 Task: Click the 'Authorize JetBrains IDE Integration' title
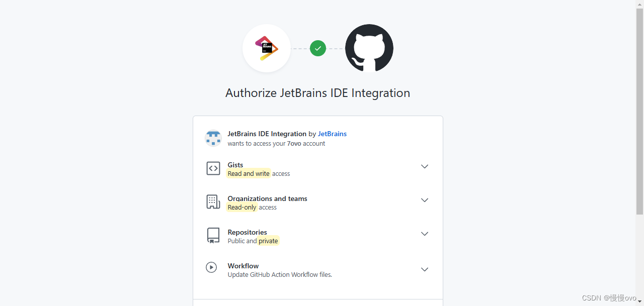[318, 93]
